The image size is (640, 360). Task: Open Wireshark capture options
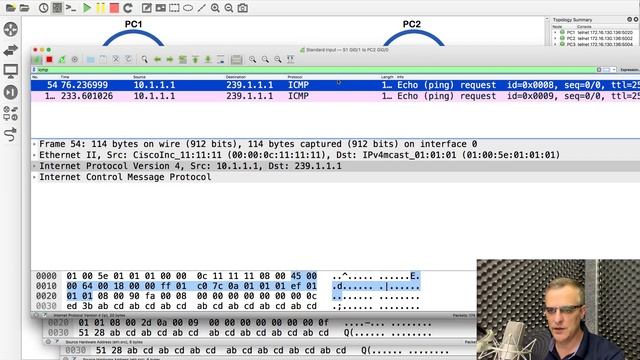[75, 60]
